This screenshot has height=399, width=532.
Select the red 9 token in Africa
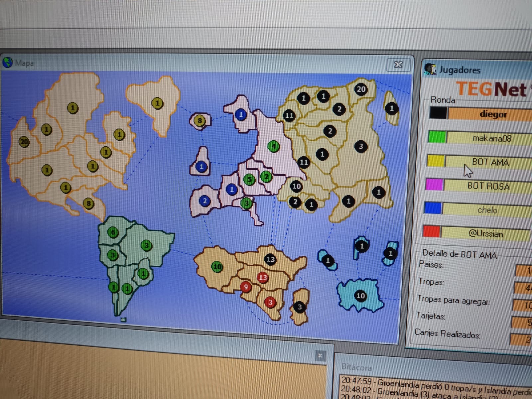point(246,287)
